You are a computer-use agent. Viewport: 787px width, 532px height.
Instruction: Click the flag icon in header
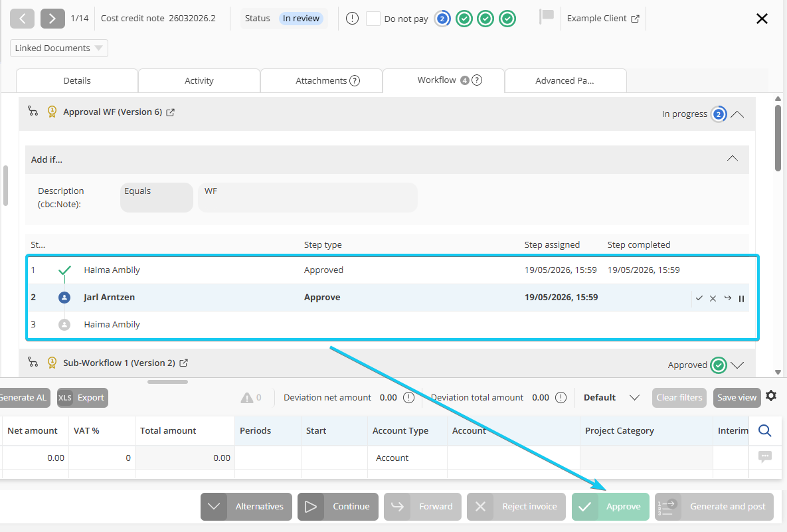click(546, 17)
